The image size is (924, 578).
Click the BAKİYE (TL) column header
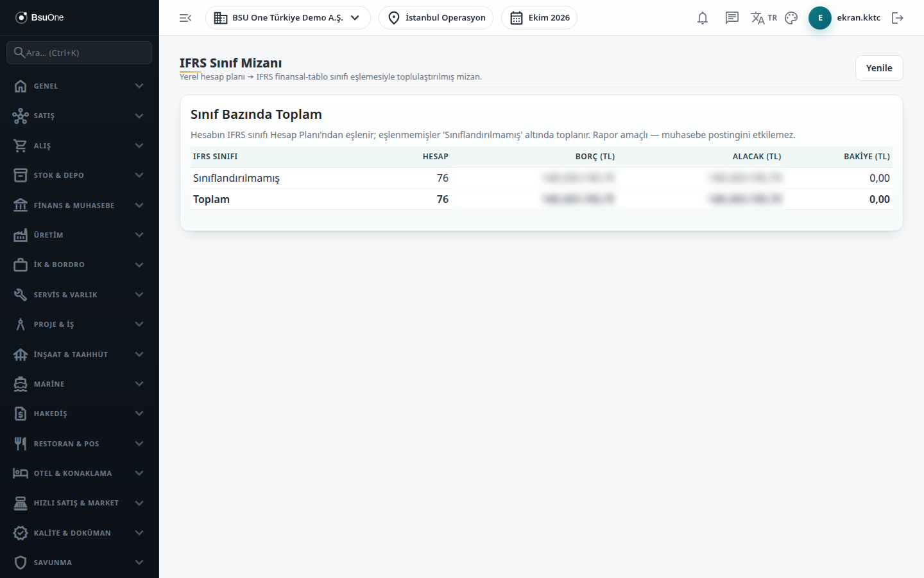pos(867,157)
